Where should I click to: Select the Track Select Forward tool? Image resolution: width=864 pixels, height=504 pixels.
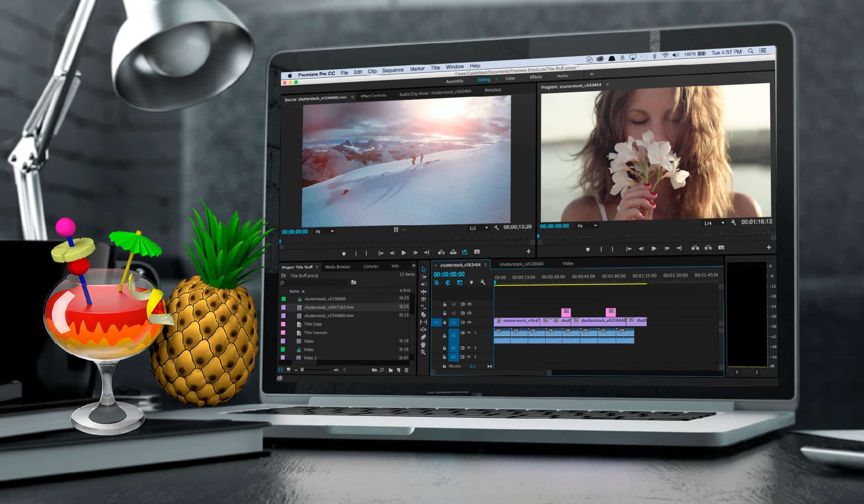tap(423, 277)
